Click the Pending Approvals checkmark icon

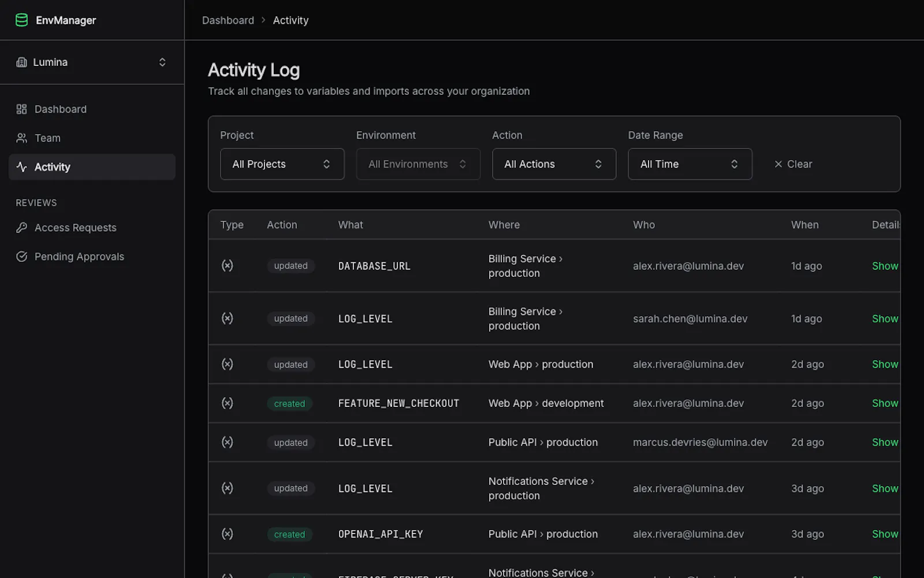(21, 257)
